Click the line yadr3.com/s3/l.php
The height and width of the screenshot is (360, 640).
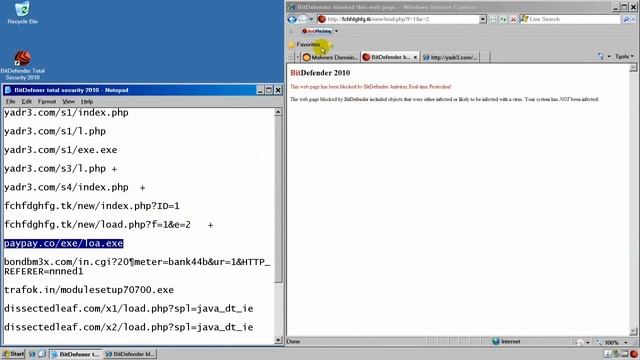pyautogui.click(x=60, y=169)
